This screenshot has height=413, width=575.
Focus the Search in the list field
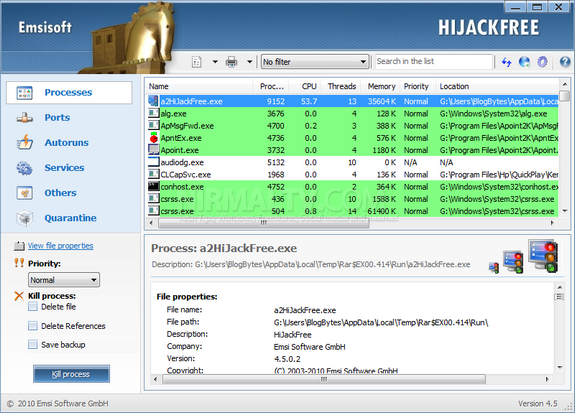click(x=434, y=62)
